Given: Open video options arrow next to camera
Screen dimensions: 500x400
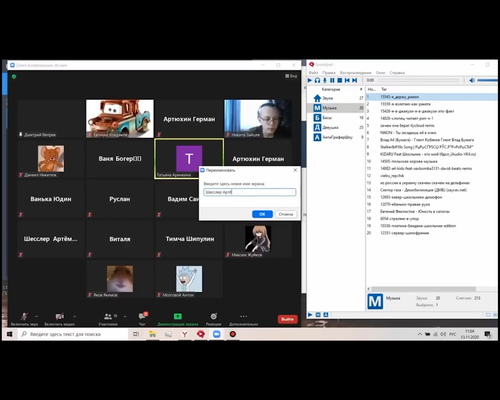Looking at the screenshot, I should click(74, 316).
